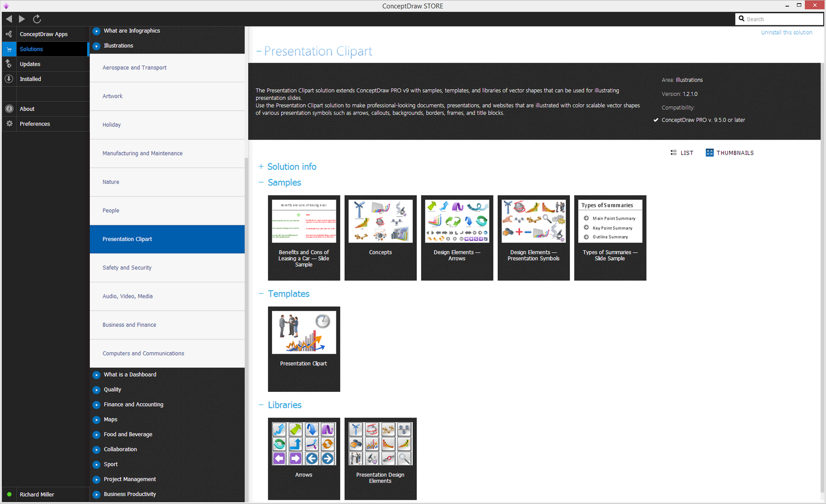
Task: Open Benefits and Cons of Leasing sample
Action: 304,238
